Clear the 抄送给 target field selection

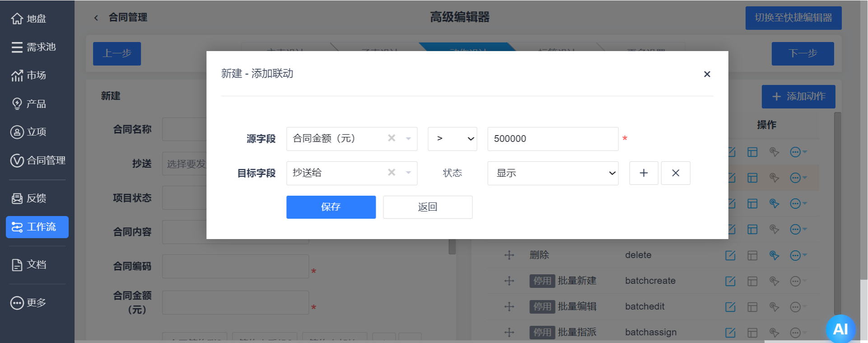tap(392, 173)
